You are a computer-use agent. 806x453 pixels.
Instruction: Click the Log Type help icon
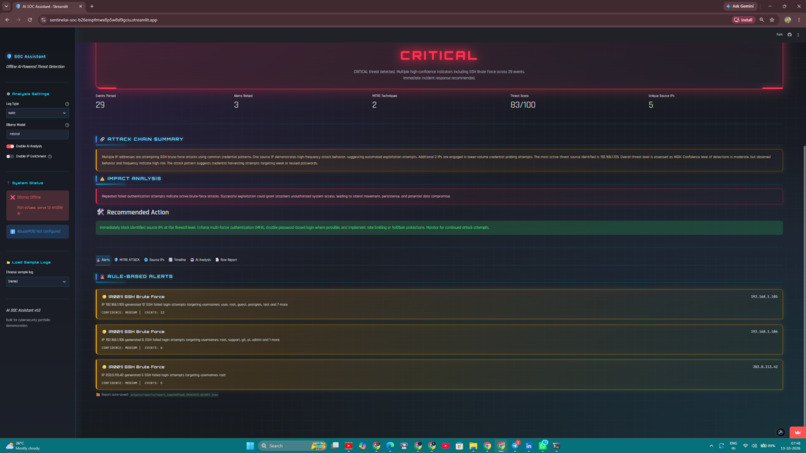pyautogui.click(x=67, y=104)
